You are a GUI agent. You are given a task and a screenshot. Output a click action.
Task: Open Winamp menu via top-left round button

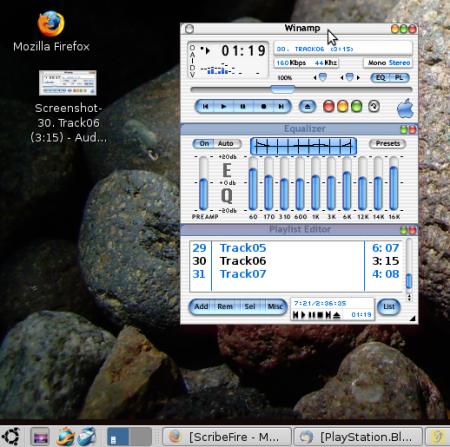189,29
